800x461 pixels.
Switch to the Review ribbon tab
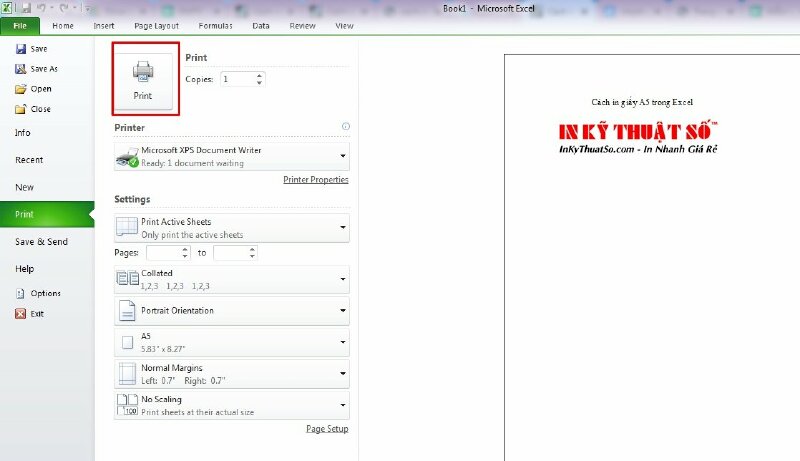302,26
